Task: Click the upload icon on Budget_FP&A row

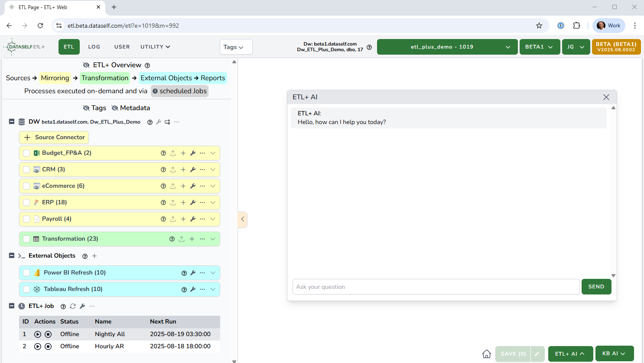Action: click(173, 153)
